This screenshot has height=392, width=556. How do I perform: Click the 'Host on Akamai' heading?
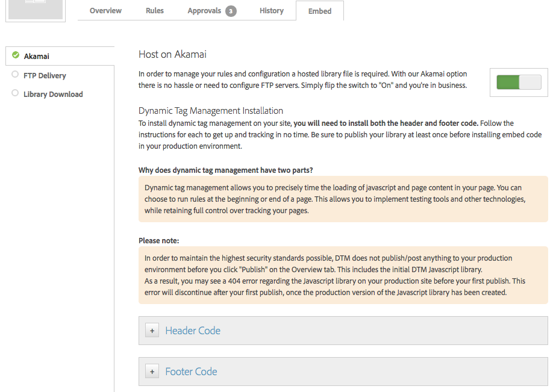coord(172,54)
